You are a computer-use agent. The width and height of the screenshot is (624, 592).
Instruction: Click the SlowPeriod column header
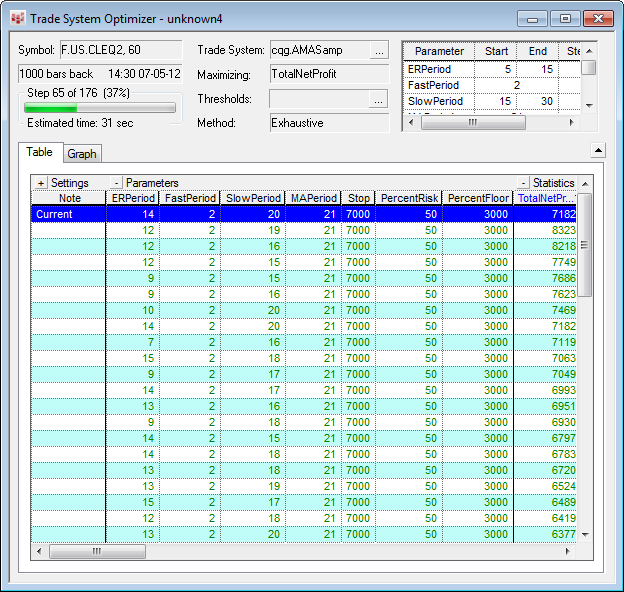pos(252,198)
